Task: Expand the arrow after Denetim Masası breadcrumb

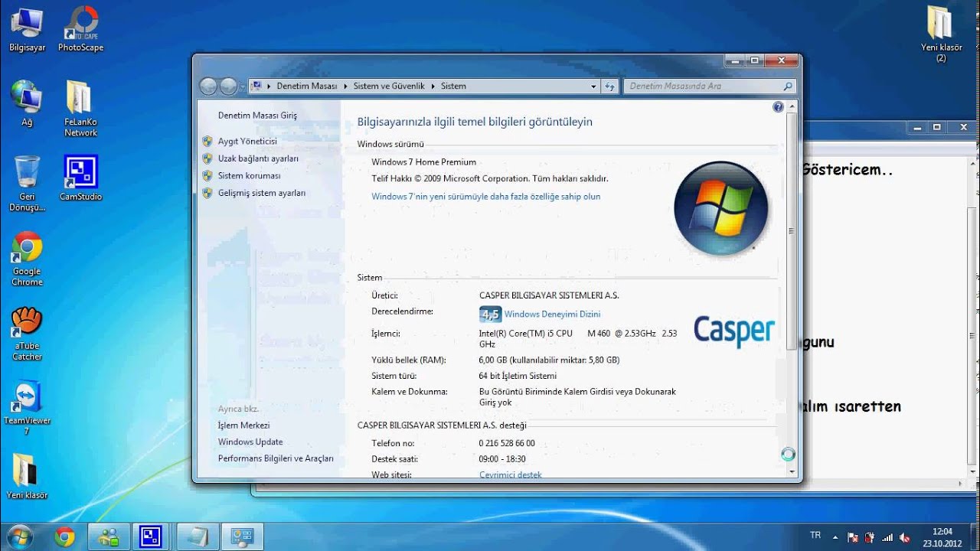Action: 345,86
